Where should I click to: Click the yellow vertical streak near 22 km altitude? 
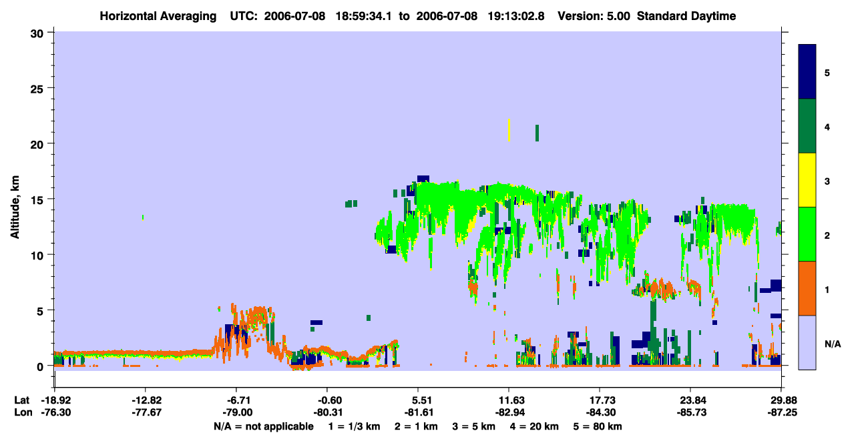(509, 130)
